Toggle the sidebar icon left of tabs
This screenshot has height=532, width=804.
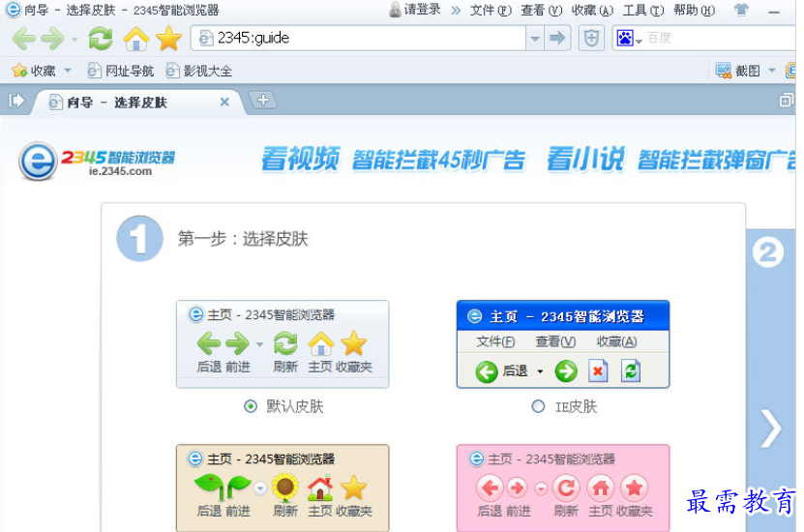16,101
